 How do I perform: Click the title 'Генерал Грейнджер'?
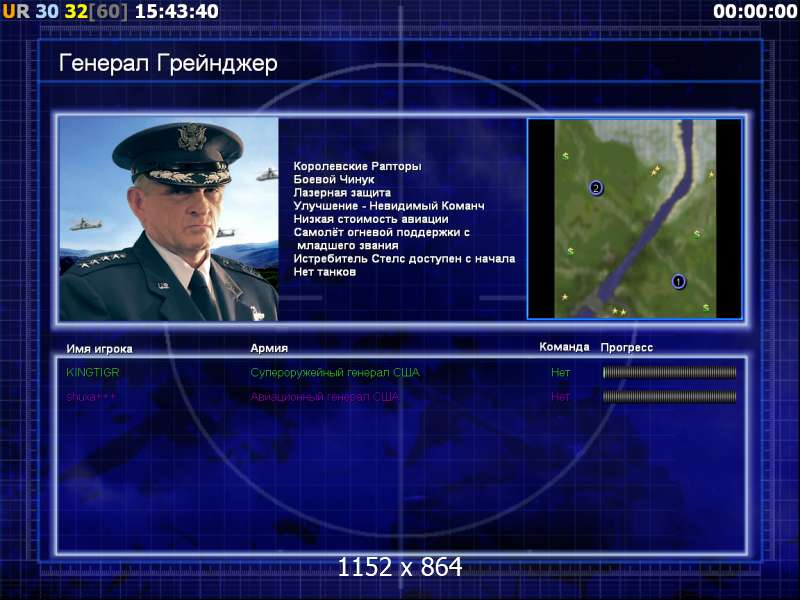tap(168, 64)
